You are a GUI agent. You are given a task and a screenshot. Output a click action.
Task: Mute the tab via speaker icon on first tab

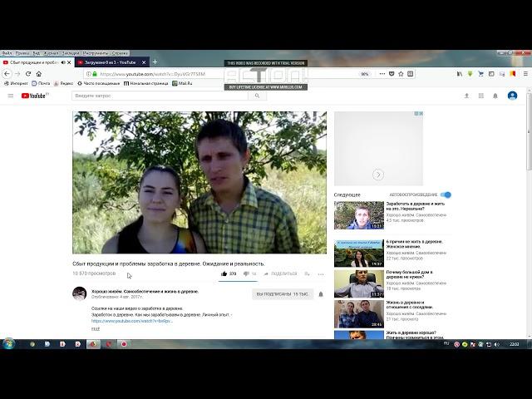[x=63, y=62]
